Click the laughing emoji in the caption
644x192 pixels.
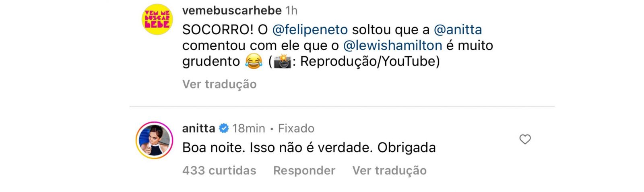click(x=253, y=62)
